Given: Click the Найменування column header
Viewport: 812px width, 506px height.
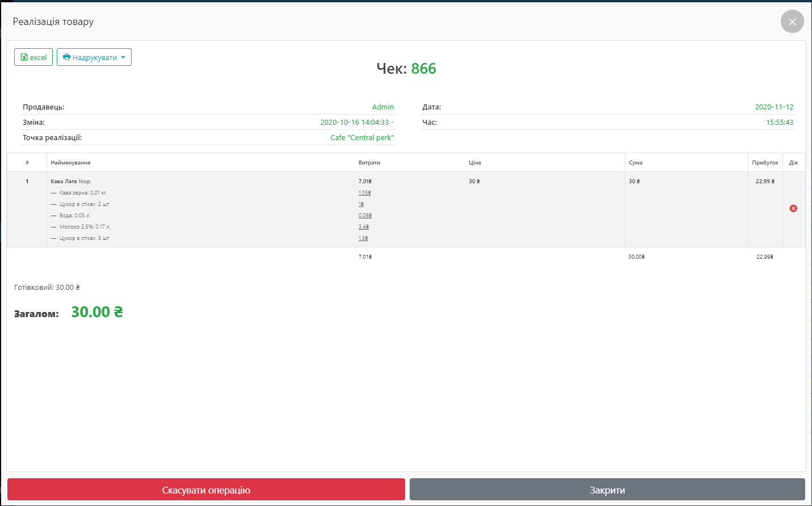Looking at the screenshot, I should [70, 163].
